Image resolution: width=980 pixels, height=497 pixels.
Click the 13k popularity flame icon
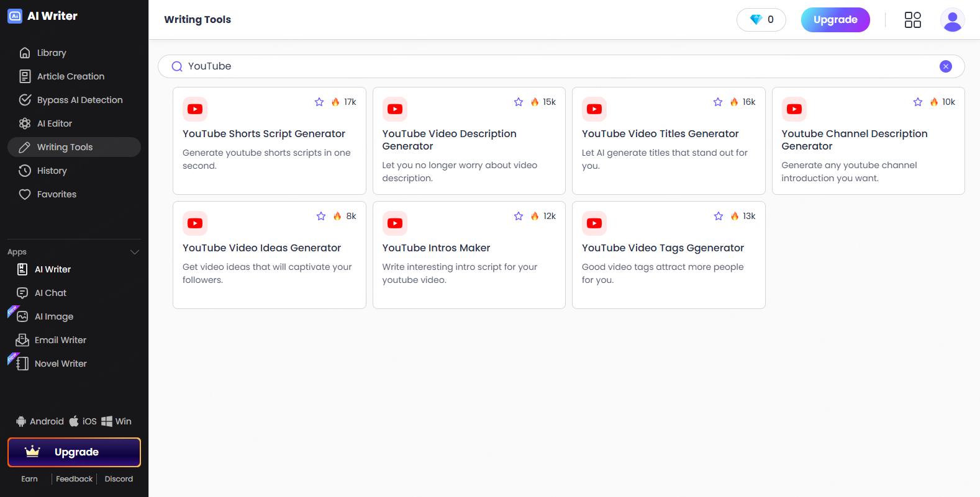coord(735,216)
